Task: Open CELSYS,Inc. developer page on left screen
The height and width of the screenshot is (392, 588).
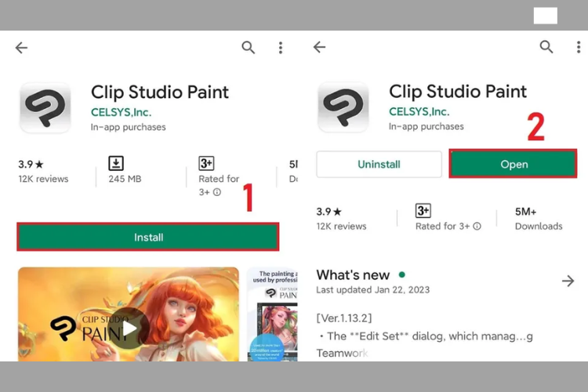Action: 121,112
